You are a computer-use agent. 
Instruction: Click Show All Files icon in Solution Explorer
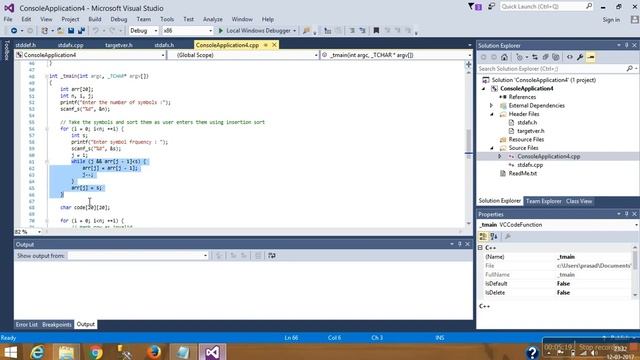(x=556, y=57)
